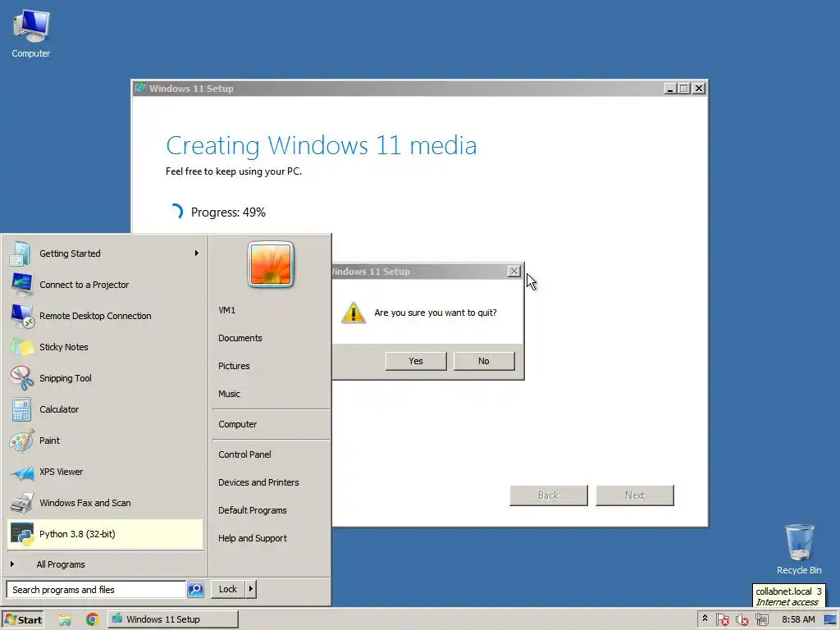Open Computer from Start menu right pane
840x630 pixels.
[237, 424]
